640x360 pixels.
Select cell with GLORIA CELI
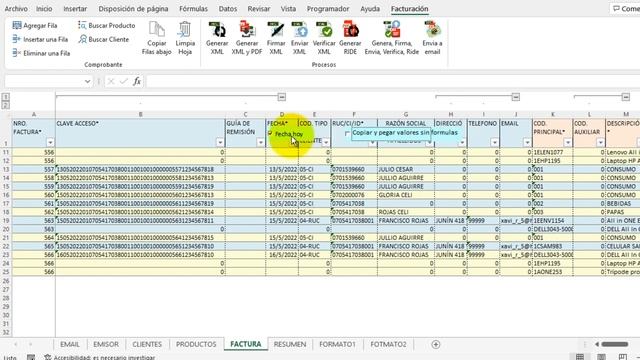(x=406, y=195)
